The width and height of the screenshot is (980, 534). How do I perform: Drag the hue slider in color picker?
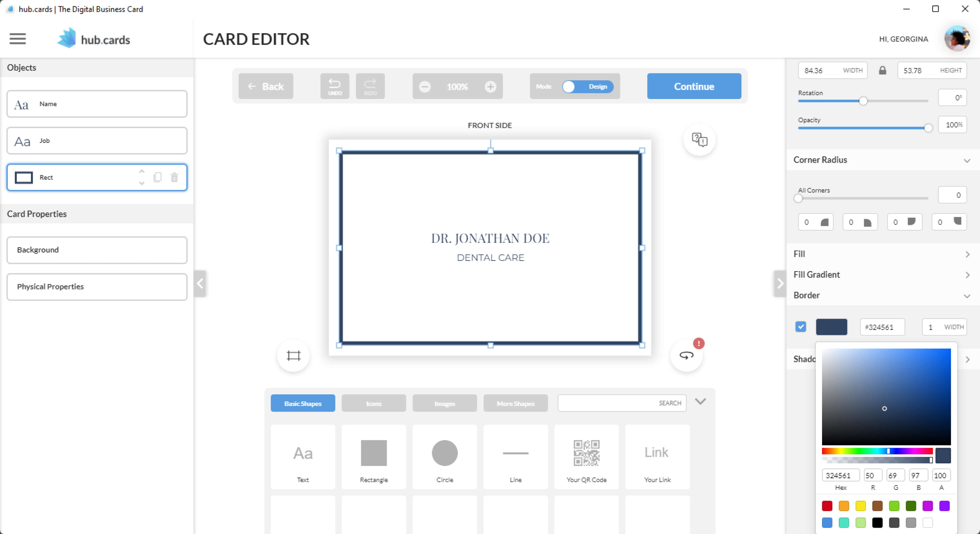pos(888,451)
